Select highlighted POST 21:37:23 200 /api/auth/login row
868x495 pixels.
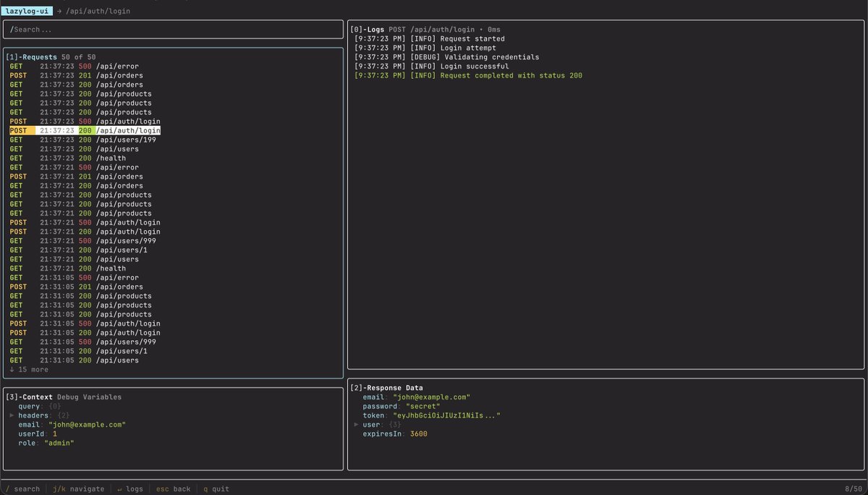coord(85,130)
